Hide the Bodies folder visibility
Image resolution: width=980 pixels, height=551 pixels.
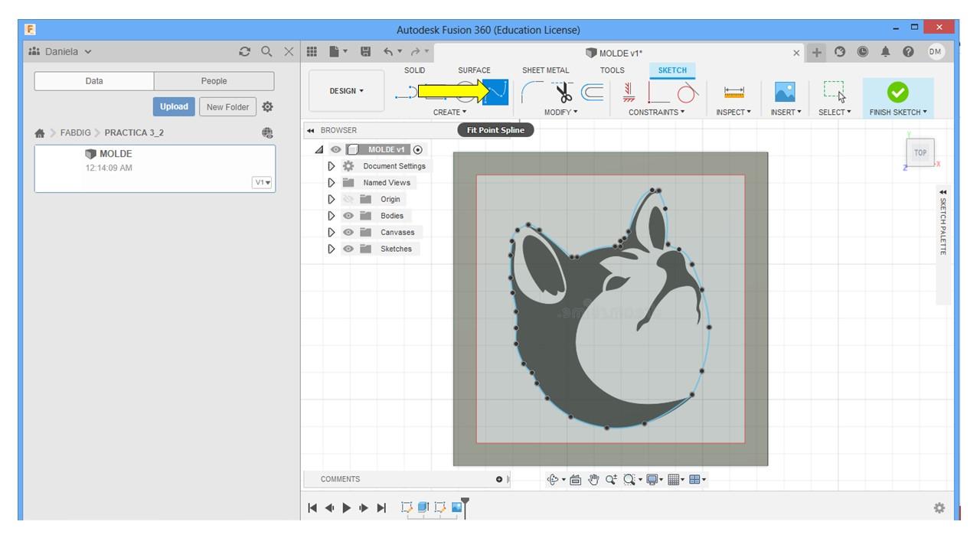click(348, 216)
